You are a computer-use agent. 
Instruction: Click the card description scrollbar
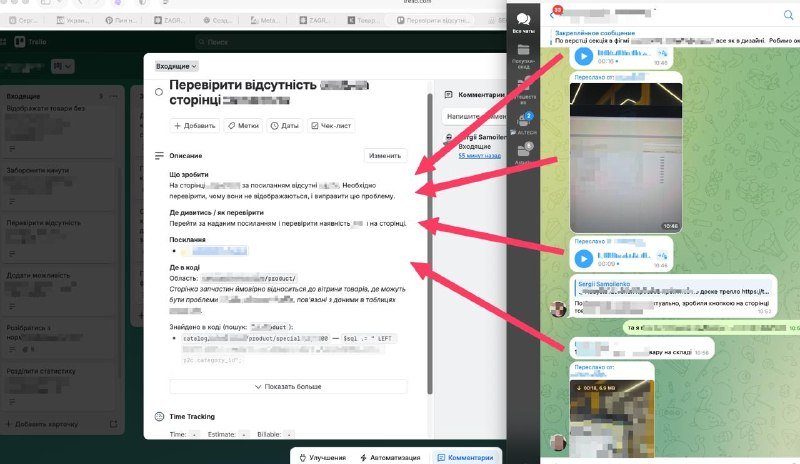pos(430,244)
